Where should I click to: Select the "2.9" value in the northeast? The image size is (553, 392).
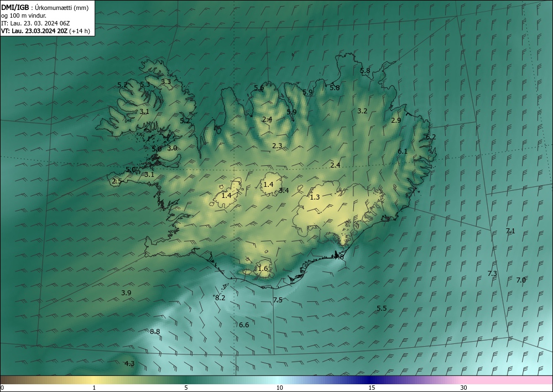[x=396, y=120]
